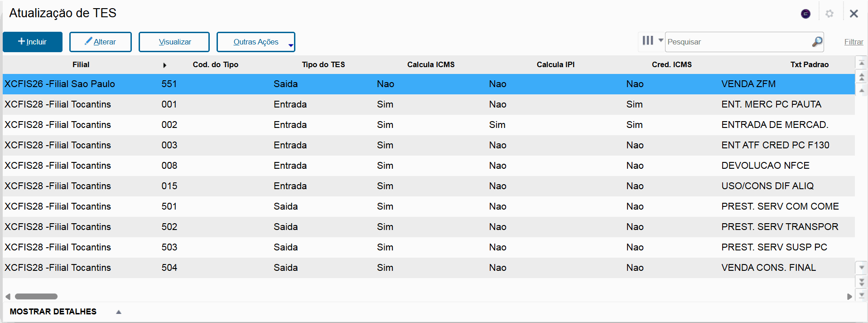Click ENT. MERC PC PAUTA cell
This screenshot has width=868, height=323.
[771, 104]
